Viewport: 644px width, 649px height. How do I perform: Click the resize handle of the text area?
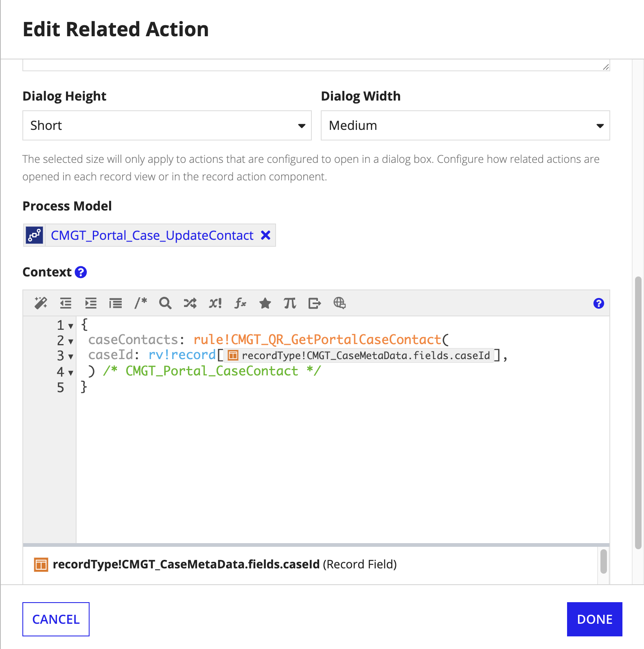(606, 67)
